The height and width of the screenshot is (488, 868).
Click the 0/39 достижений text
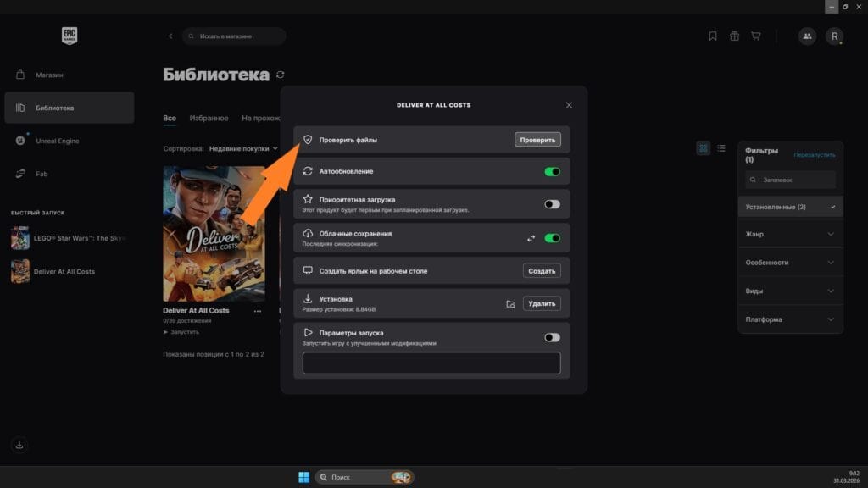[187, 320]
